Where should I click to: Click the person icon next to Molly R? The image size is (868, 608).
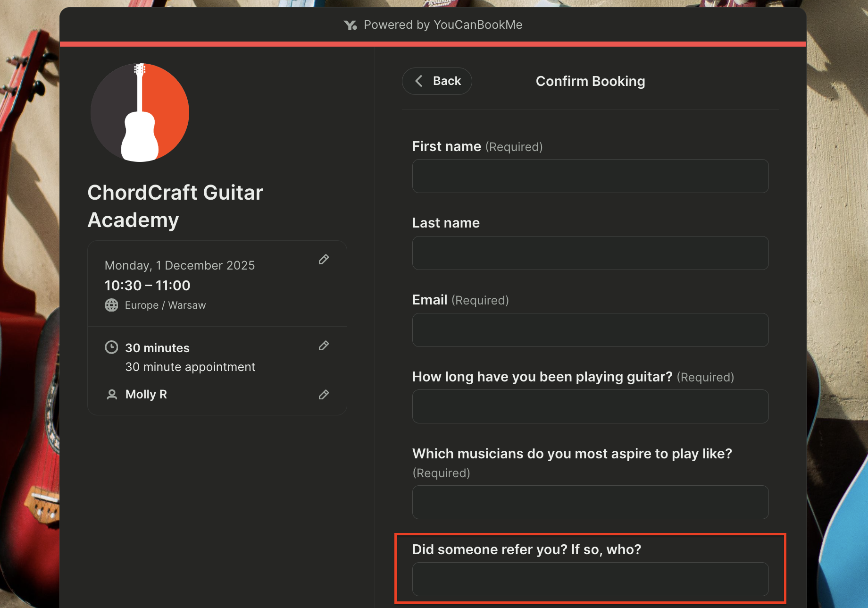pyautogui.click(x=111, y=394)
